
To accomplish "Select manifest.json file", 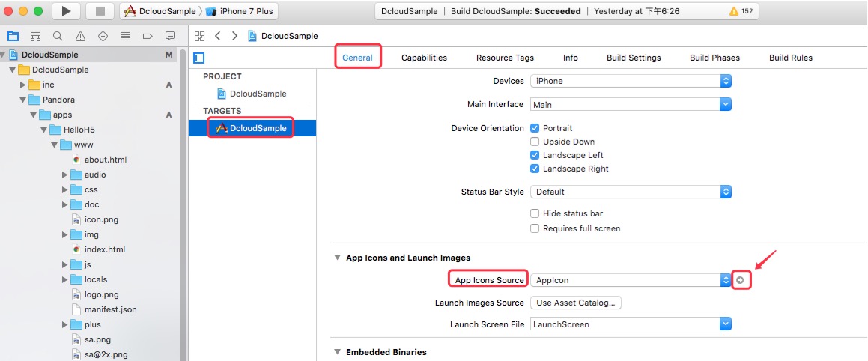I will pos(110,309).
